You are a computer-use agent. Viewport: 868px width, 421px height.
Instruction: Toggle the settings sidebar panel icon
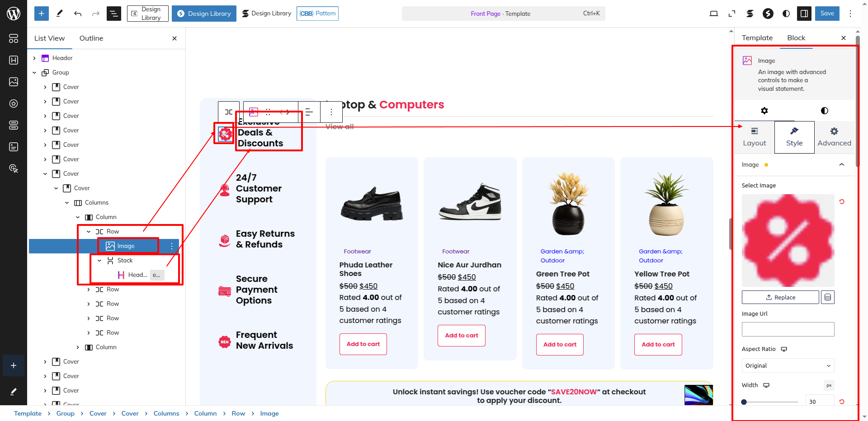[804, 14]
